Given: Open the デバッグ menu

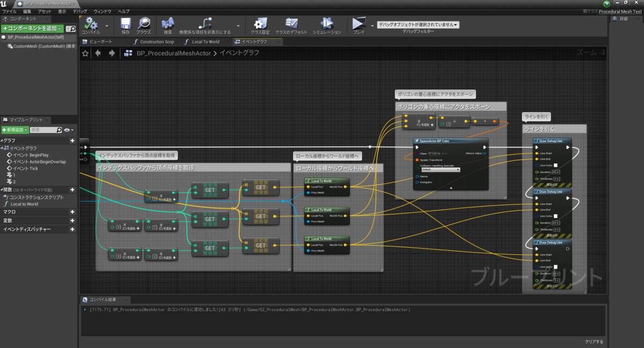Looking at the screenshot, I should [79, 11].
